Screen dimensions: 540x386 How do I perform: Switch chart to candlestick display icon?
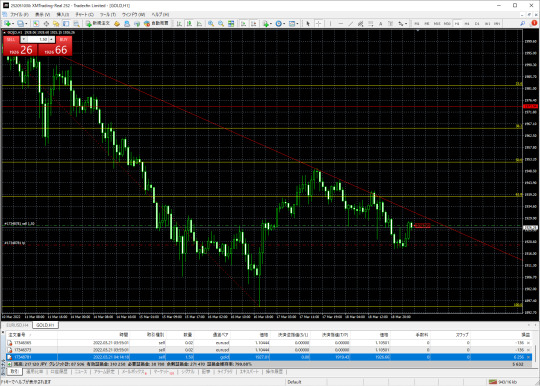[189, 23]
